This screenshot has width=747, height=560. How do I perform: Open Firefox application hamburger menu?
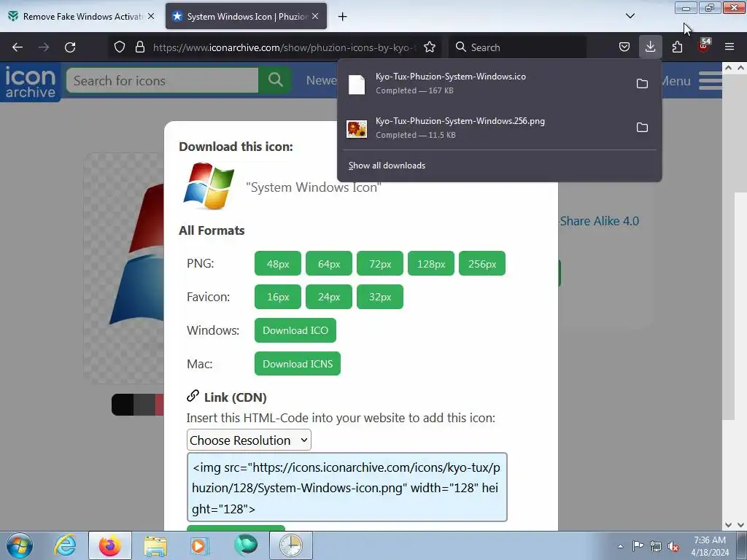[x=729, y=47]
